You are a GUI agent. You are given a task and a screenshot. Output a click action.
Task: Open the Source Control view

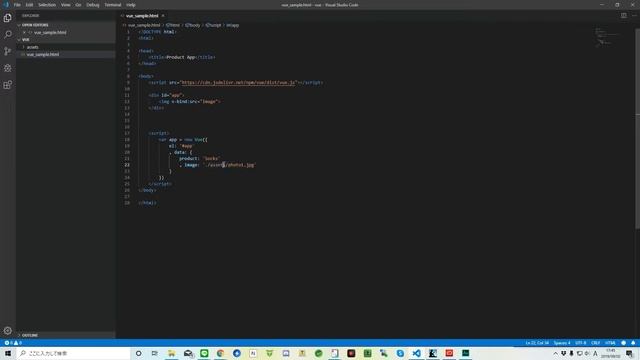tap(7, 51)
